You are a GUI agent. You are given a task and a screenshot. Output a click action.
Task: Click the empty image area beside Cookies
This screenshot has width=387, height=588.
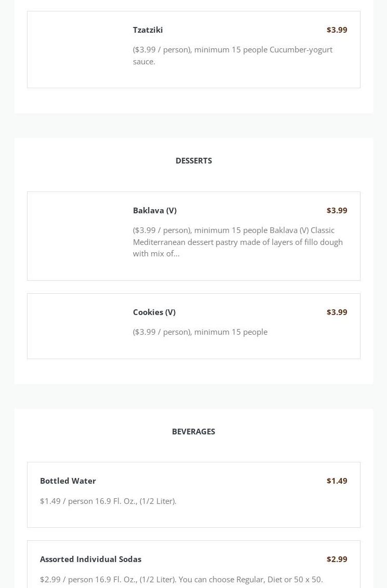(80, 326)
